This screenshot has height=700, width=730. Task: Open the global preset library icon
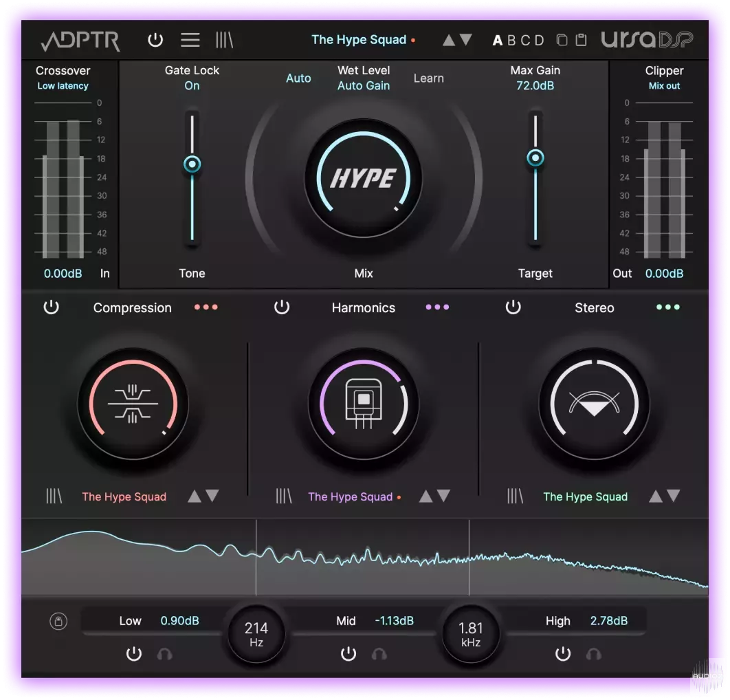(x=224, y=40)
